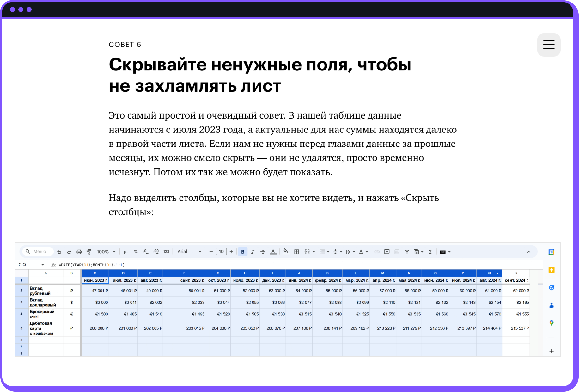This screenshot has width=579, height=392.
Task: Open the text rotation dropdown
Action: click(363, 252)
